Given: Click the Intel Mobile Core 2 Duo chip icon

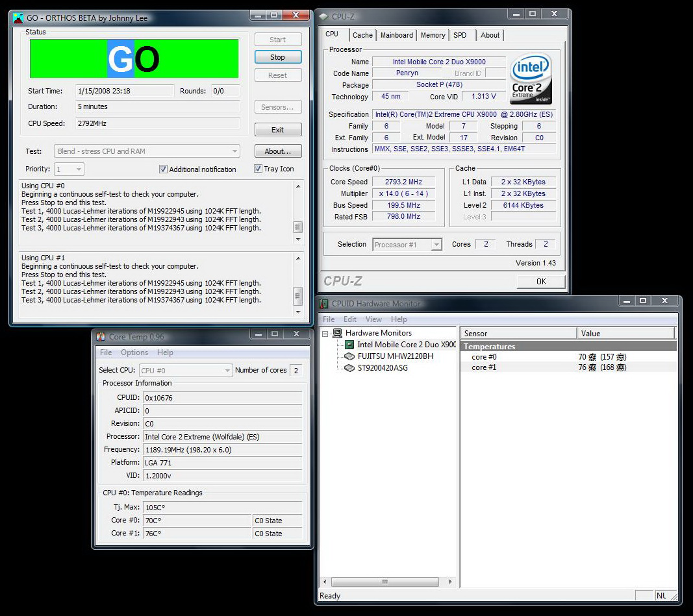Looking at the screenshot, I should tap(349, 345).
